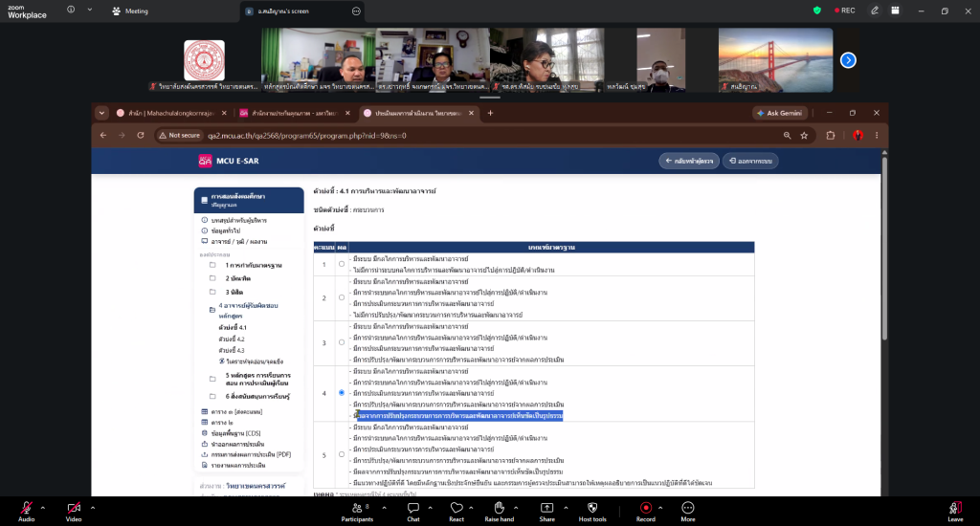Click the browser zoom magnifier icon in address bar

coord(787,136)
